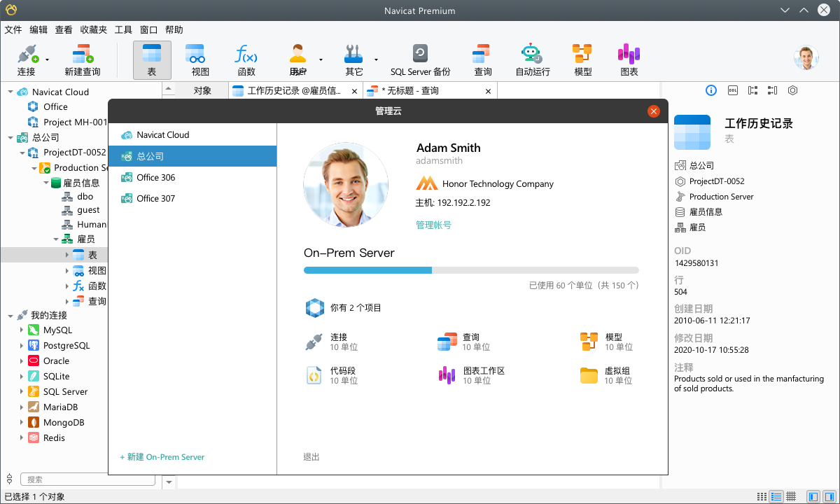Switch to ER diagram view in status bar
This screenshot has width=840, height=504.
coord(791,496)
